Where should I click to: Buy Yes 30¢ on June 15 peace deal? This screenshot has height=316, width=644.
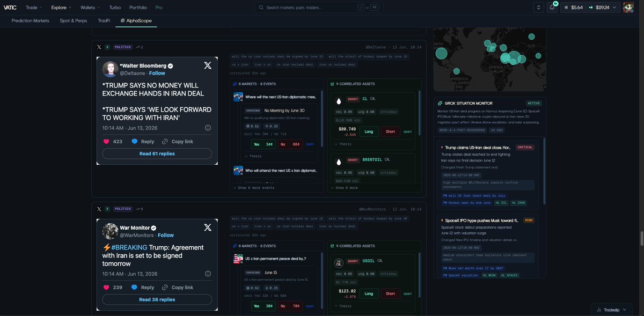[264, 306]
